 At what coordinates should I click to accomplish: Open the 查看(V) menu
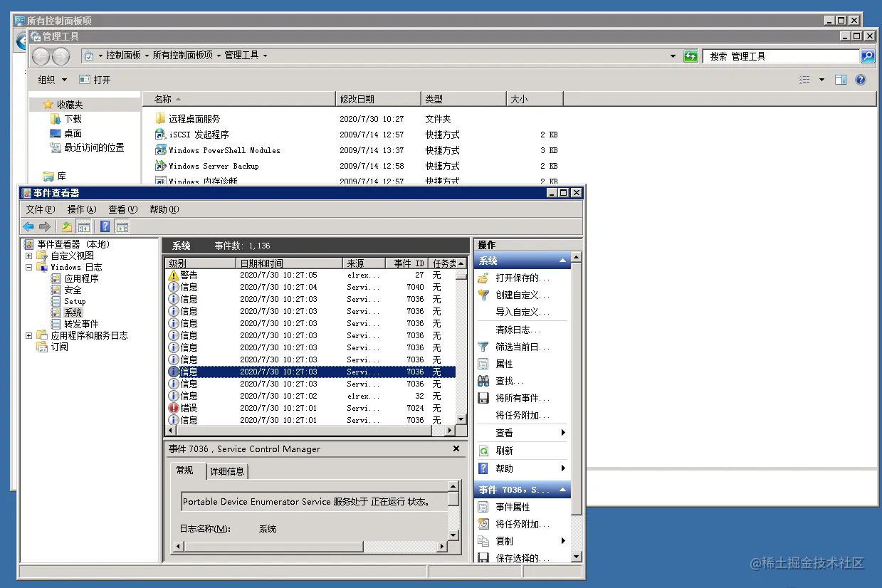tap(123, 209)
